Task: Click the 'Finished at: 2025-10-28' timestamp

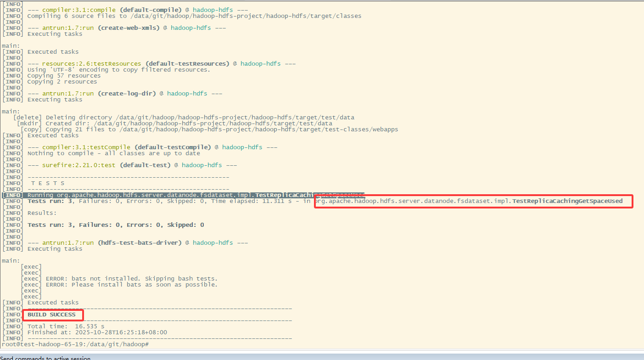Action: click(97, 332)
